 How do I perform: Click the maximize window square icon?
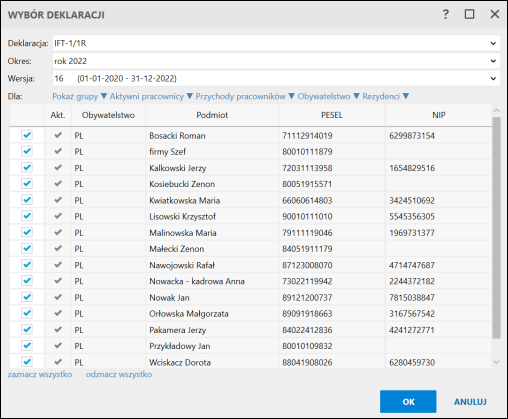(x=469, y=14)
